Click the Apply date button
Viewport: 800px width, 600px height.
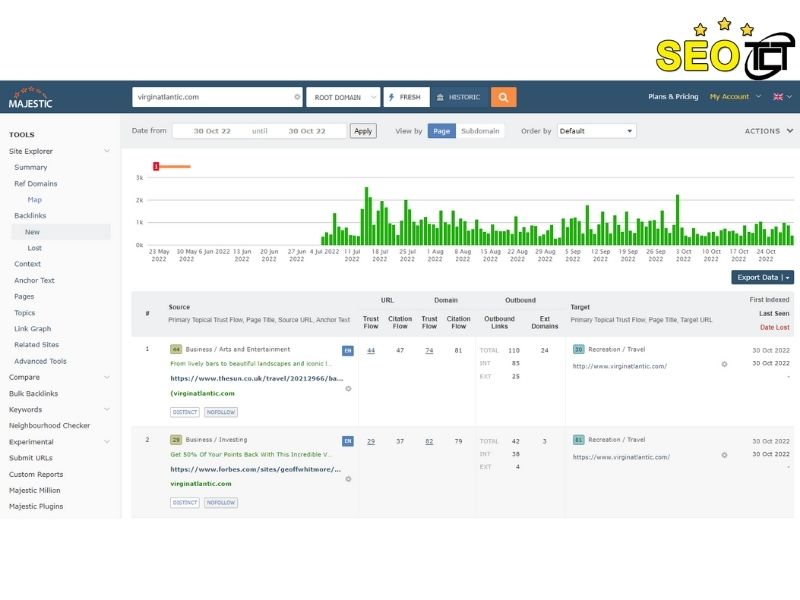point(363,131)
